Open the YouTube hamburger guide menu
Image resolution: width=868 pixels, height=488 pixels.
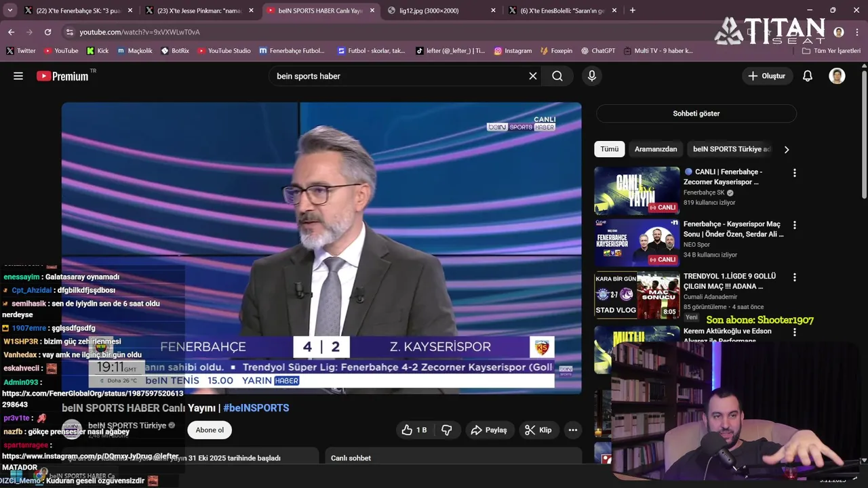[x=18, y=76]
